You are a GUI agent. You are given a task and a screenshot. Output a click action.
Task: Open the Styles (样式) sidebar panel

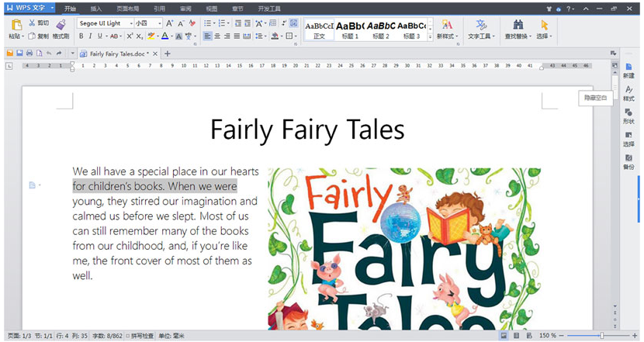(628, 93)
